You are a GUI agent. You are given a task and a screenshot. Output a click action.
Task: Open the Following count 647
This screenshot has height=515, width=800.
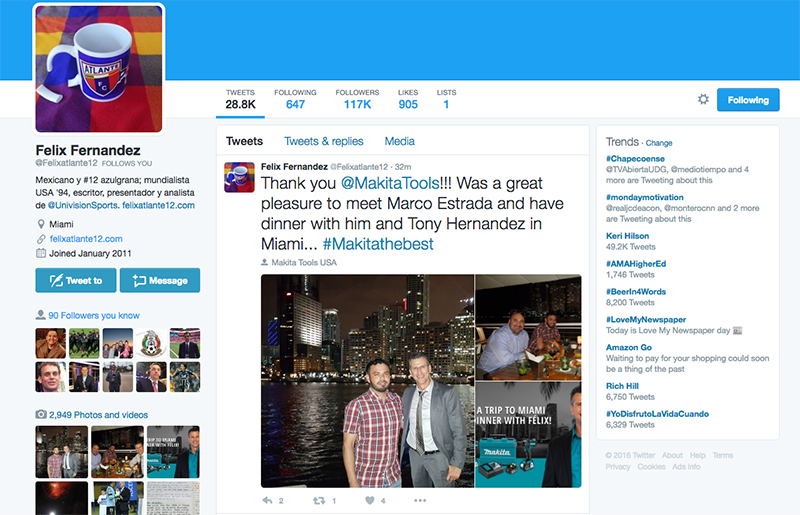pyautogui.click(x=295, y=100)
